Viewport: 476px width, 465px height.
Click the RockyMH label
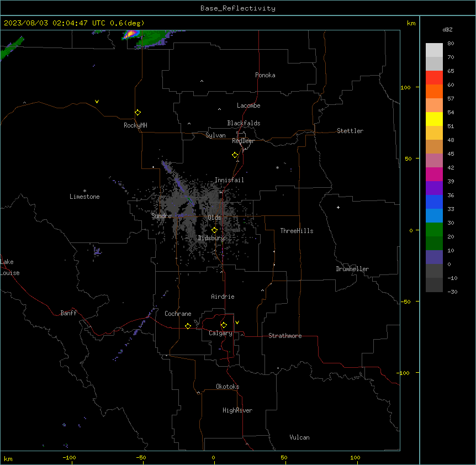135,125
